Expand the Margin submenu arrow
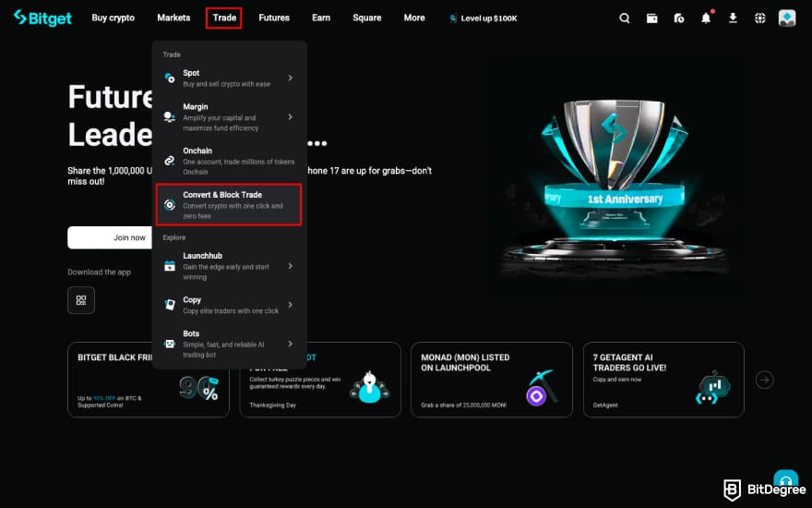 290,117
